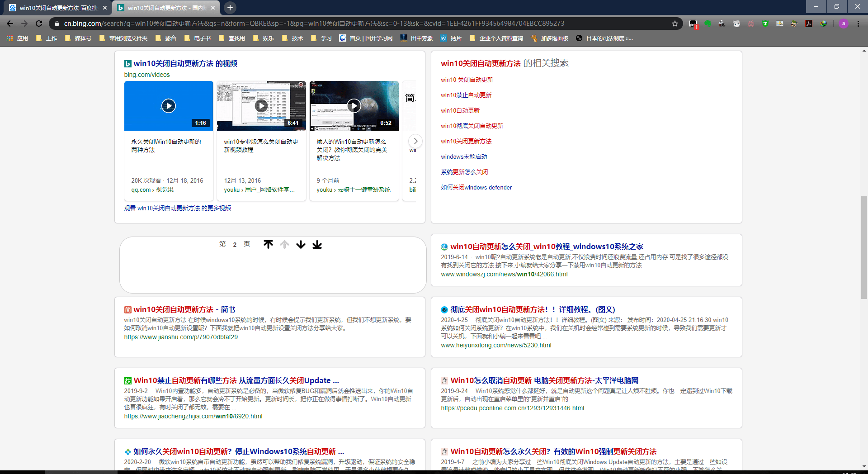Open video title win10专业版怎么关闭自动更新视频教程
Viewport: 868px width, 474px height.
pyautogui.click(x=261, y=146)
